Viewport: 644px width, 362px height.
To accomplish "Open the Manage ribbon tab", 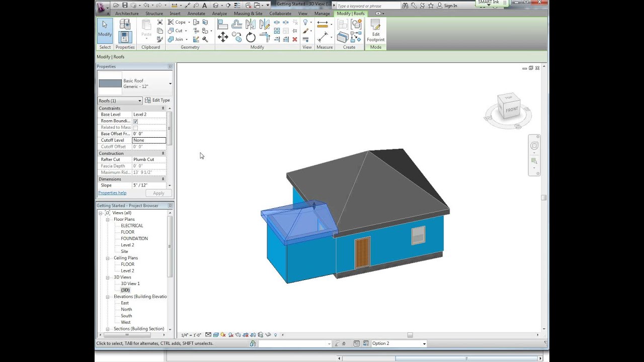I will (322, 14).
